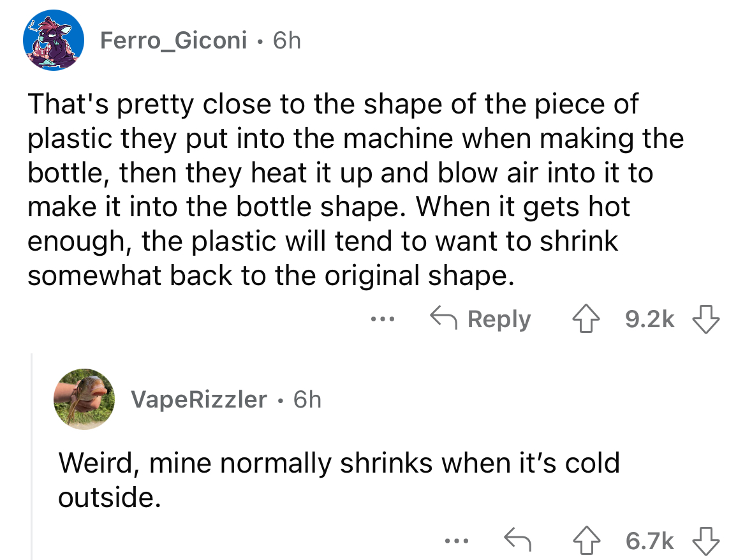Upvote Ferro_Giconi's comment

pyautogui.click(x=586, y=320)
